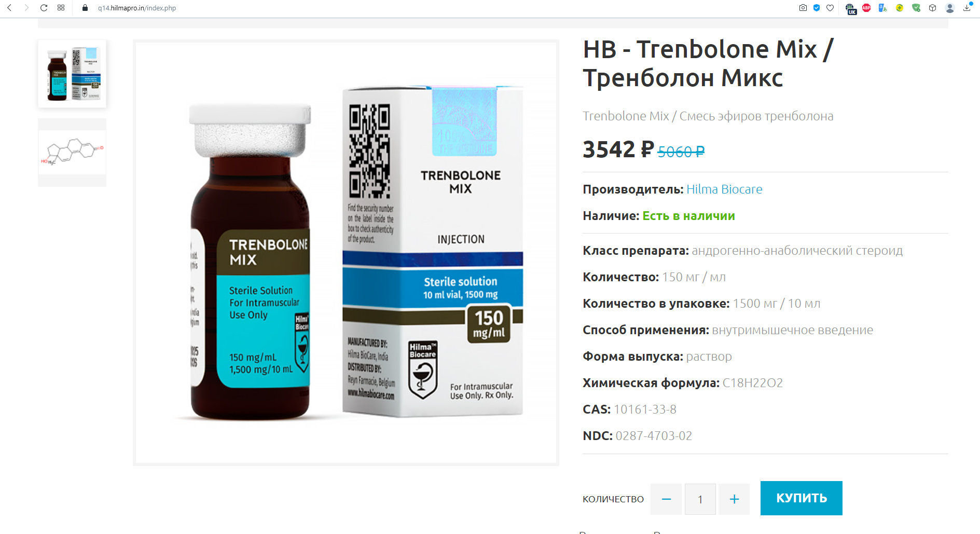Open the browser downloads icon
The width and height of the screenshot is (980, 534).
968,8
